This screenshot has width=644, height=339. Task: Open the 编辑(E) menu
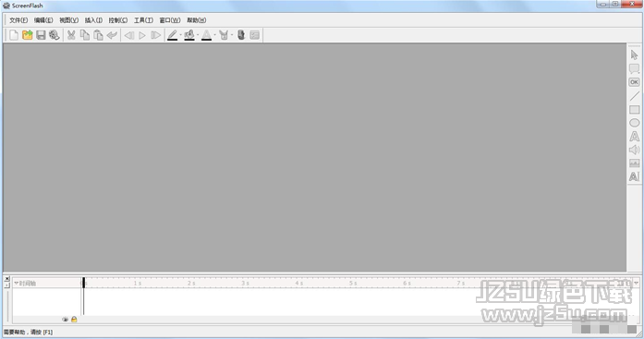click(x=43, y=20)
